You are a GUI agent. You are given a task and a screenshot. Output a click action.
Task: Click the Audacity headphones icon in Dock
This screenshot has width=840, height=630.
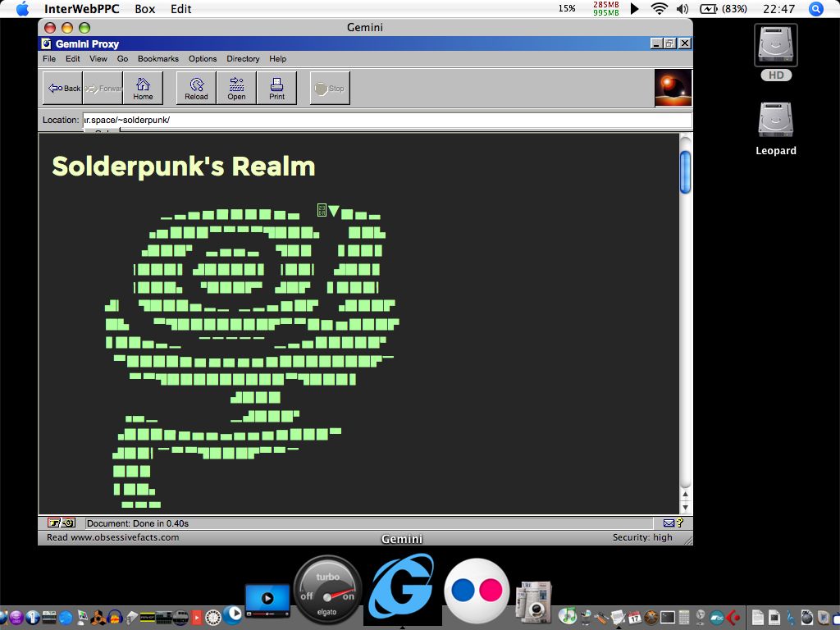coord(115,617)
